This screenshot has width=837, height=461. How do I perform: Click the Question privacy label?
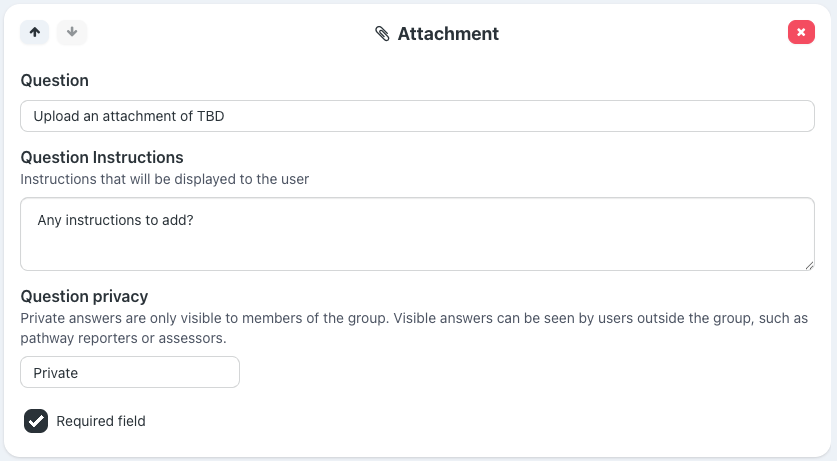point(84,296)
